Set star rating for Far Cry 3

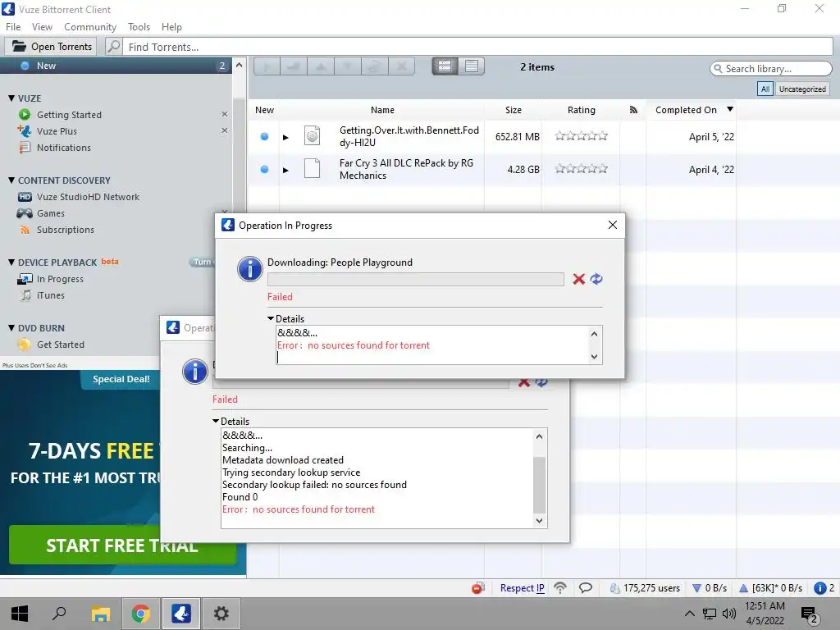pos(582,168)
